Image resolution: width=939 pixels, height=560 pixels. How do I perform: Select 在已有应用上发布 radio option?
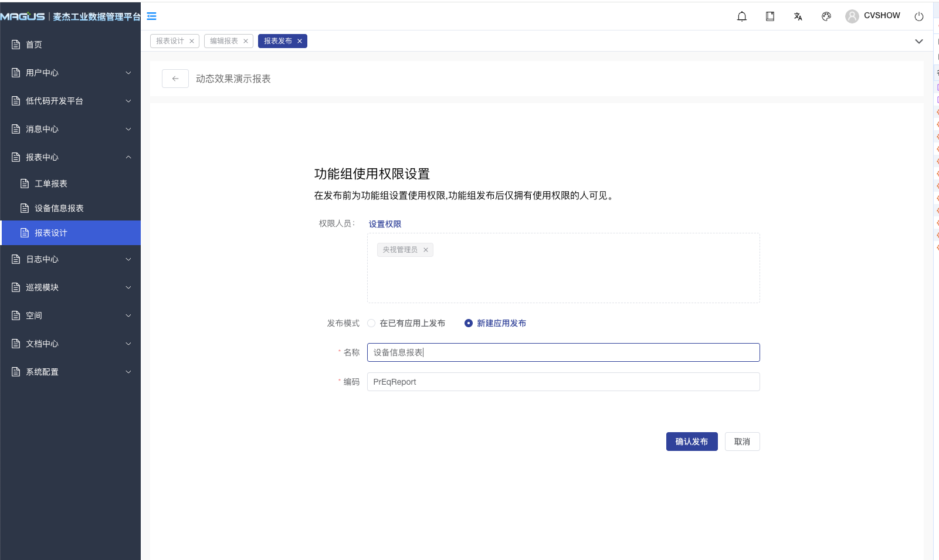click(371, 323)
